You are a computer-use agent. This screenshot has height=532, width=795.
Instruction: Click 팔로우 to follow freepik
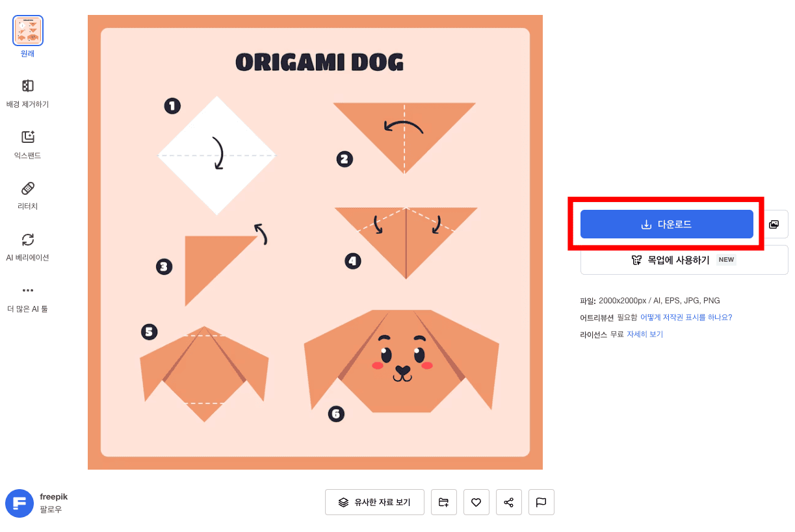pyautogui.click(x=51, y=510)
